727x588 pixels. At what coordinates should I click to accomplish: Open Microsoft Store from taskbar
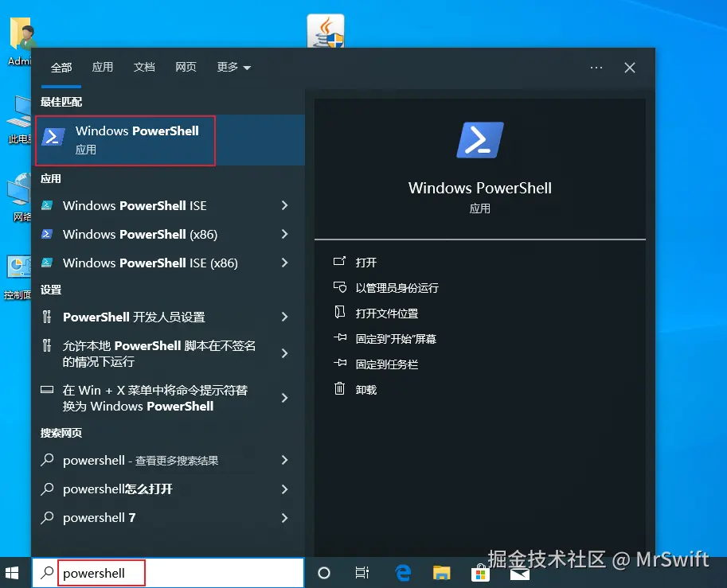480,573
